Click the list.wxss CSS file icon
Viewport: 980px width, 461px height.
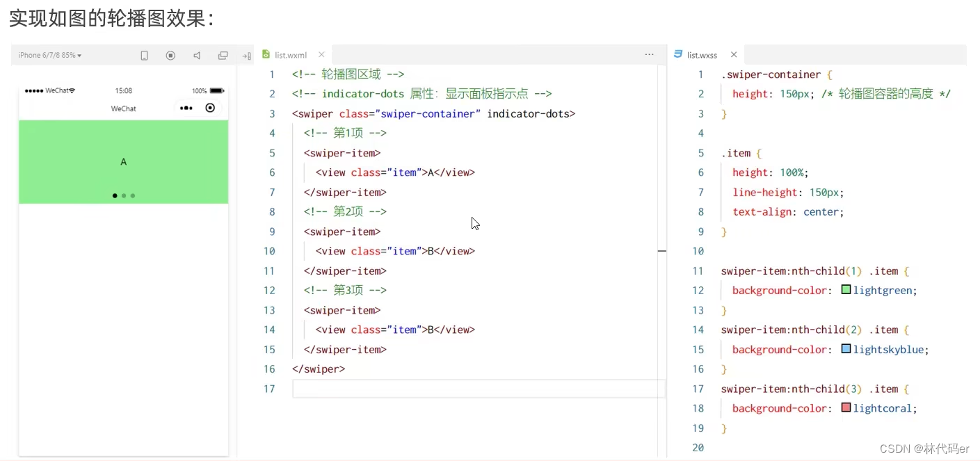pyautogui.click(x=678, y=54)
